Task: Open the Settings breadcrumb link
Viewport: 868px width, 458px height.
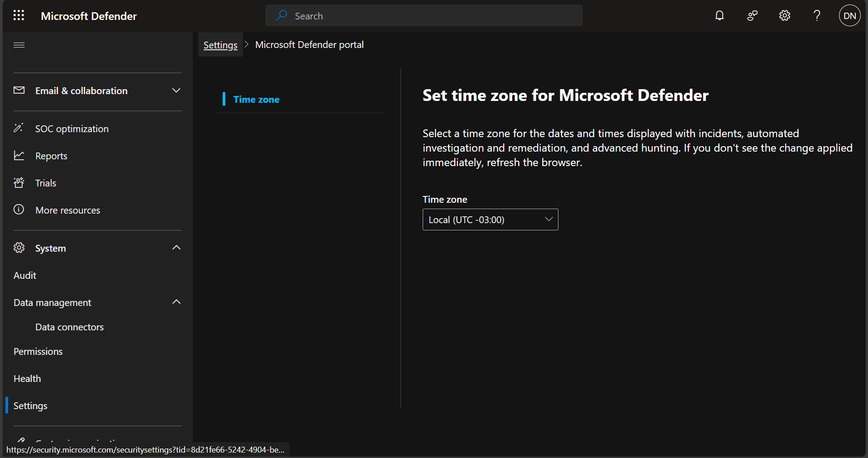Action: pyautogui.click(x=220, y=45)
